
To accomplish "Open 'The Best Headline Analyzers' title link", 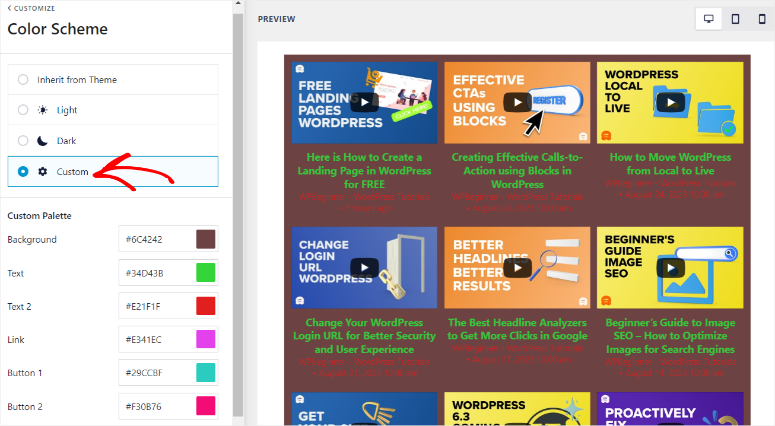I will pos(517,329).
